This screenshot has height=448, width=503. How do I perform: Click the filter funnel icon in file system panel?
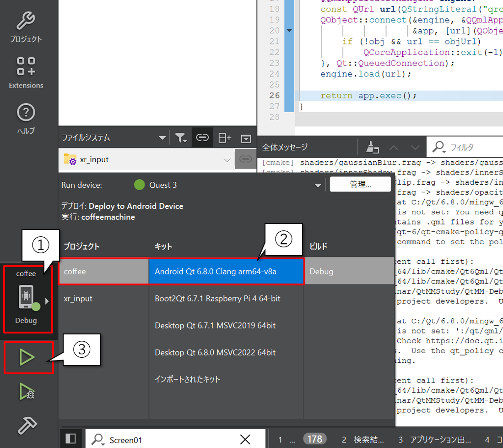pyautogui.click(x=181, y=137)
